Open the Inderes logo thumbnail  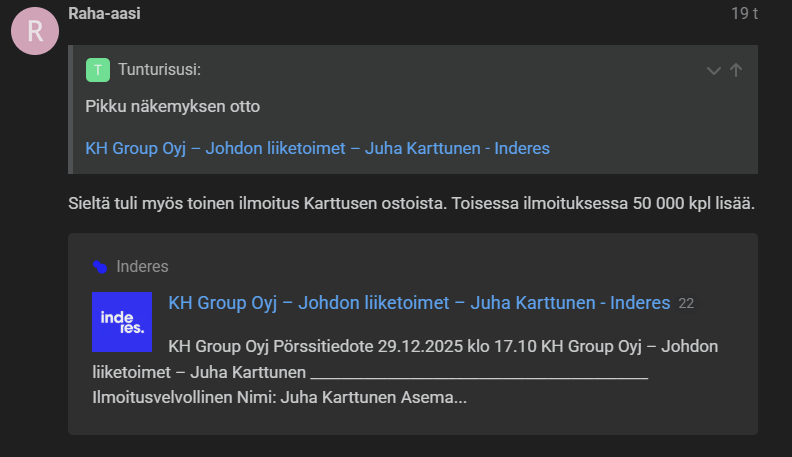(122, 322)
